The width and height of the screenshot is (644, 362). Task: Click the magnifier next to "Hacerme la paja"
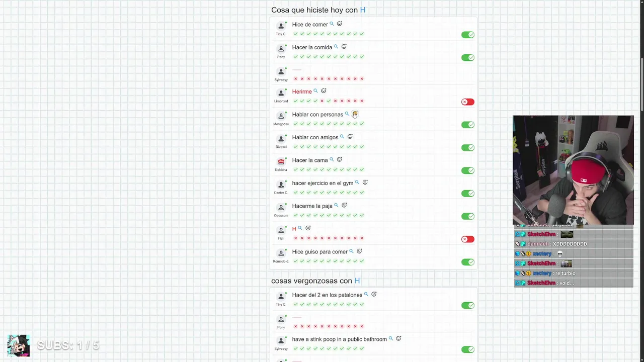[x=336, y=206]
